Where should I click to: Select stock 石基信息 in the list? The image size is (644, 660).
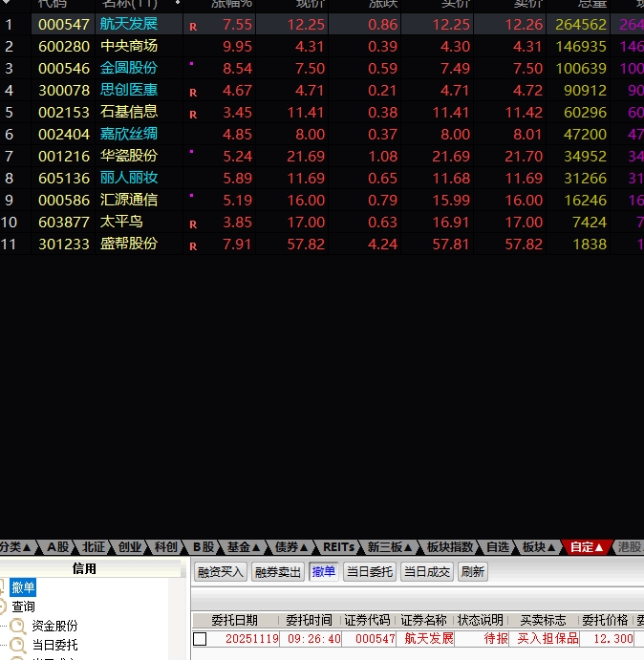coord(128,112)
